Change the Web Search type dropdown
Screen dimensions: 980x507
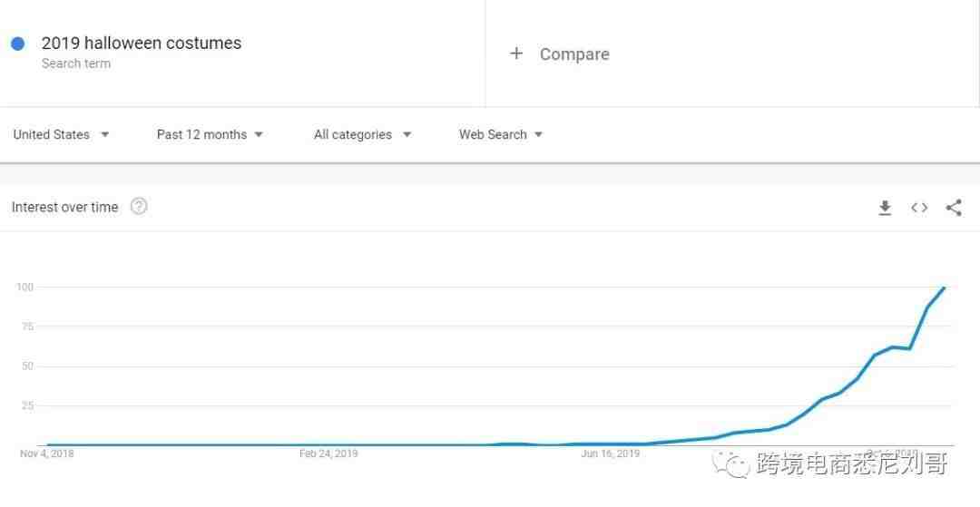[x=501, y=134]
